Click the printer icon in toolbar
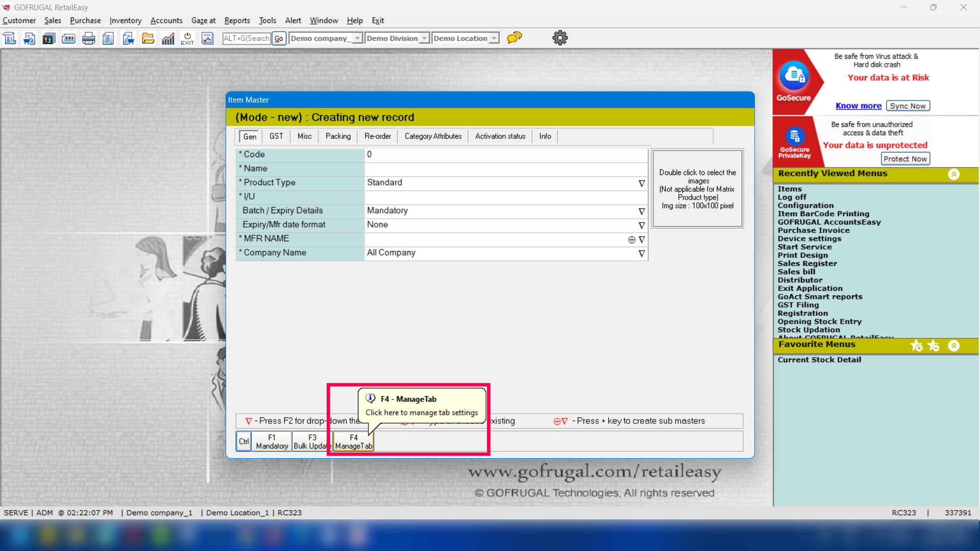 tap(88, 38)
